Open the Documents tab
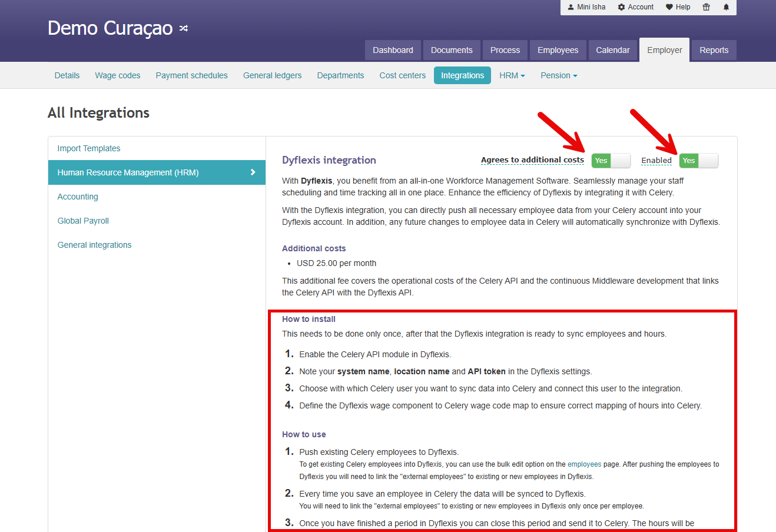This screenshot has width=776, height=532. click(x=452, y=50)
